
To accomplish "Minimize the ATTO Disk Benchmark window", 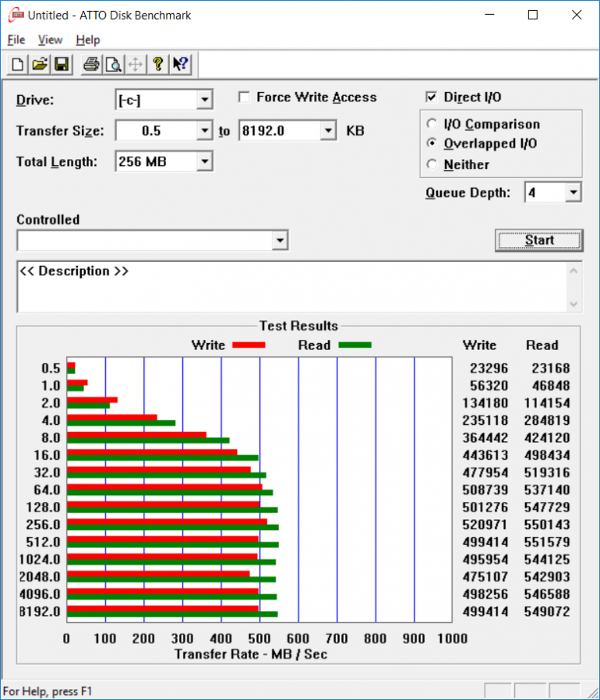I will click(x=489, y=15).
